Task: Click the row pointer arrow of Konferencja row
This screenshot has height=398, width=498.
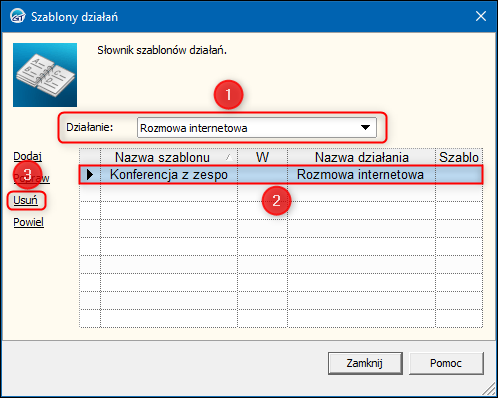Action: click(90, 174)
